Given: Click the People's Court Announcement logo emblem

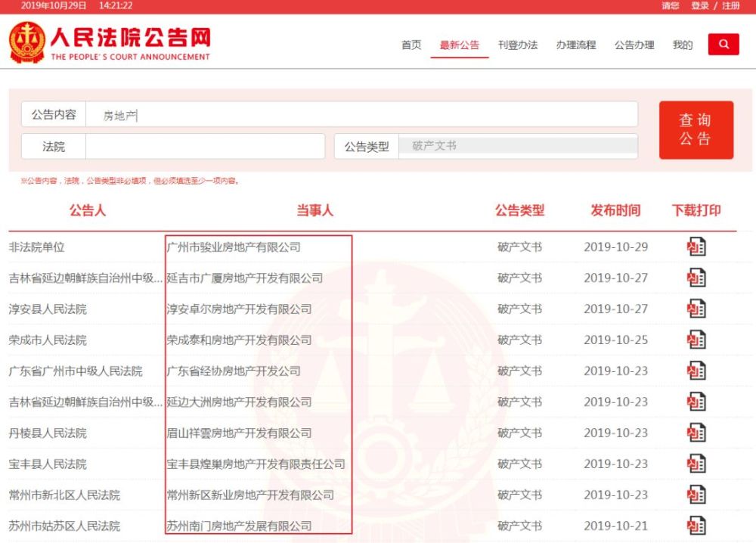Looking at the screenshot, I should pos(27,42).
